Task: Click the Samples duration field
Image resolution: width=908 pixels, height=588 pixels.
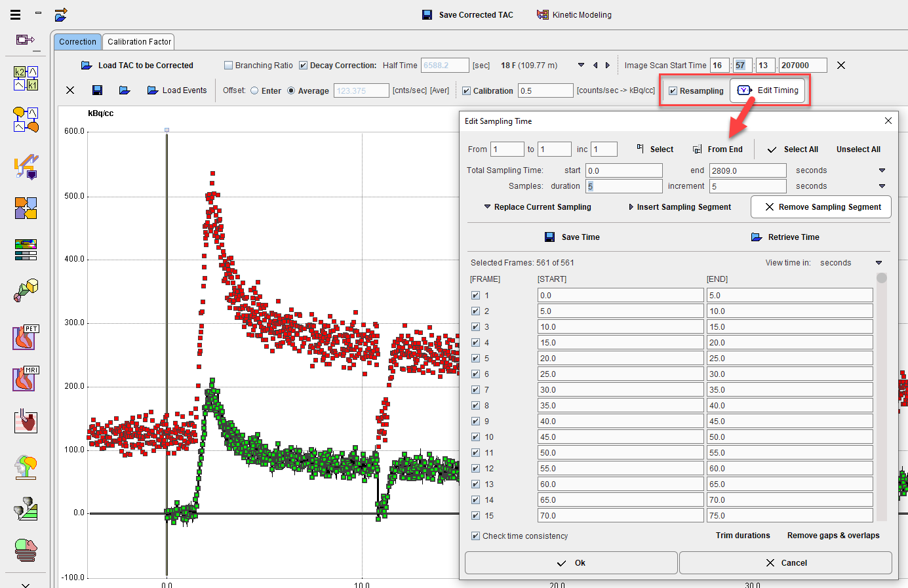Action: point(624,186)
